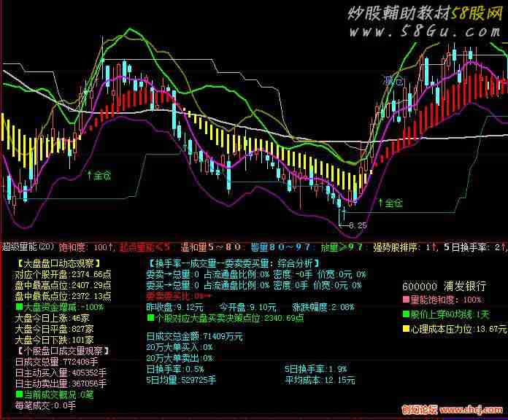Viewport: 508px width, 420px height.
Task: Select the 换手率—成交量—委卖委买量 综合分析 heading
Action: coord(233,263)
